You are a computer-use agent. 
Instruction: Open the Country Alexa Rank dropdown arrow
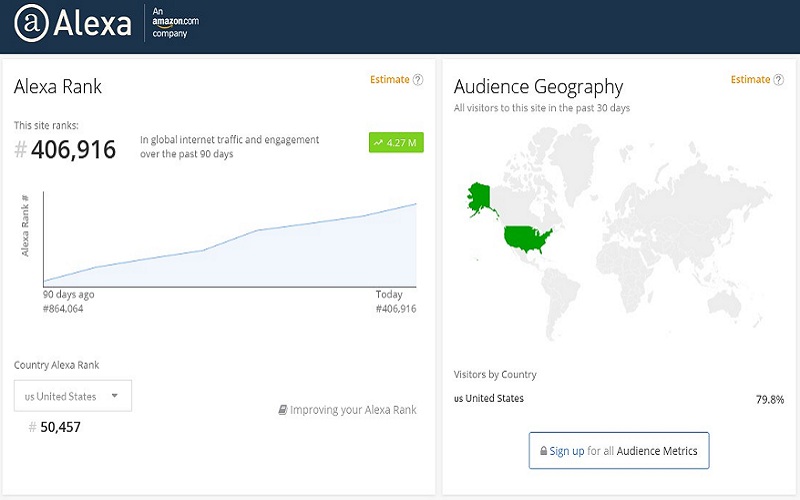point(115,396)
